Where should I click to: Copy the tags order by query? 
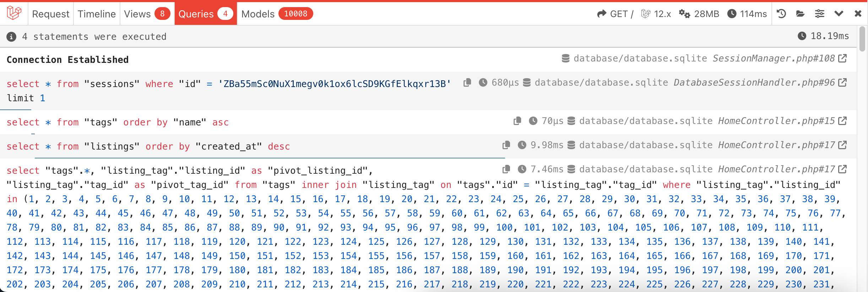(x=517, y=121)
